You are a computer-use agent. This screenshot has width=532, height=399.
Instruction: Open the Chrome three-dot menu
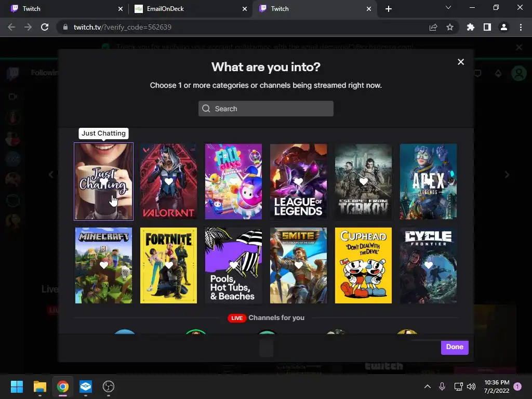tap(521, 27)
